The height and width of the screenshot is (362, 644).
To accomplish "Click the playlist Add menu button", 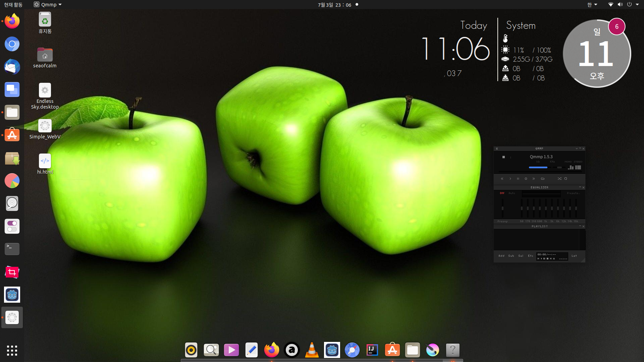I will [x=501, y=256].
